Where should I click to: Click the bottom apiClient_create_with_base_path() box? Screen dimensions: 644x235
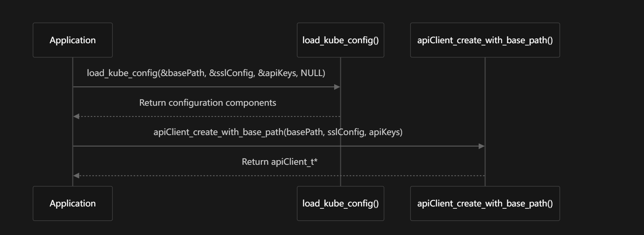pyautogui.click(x=485, y=203)
